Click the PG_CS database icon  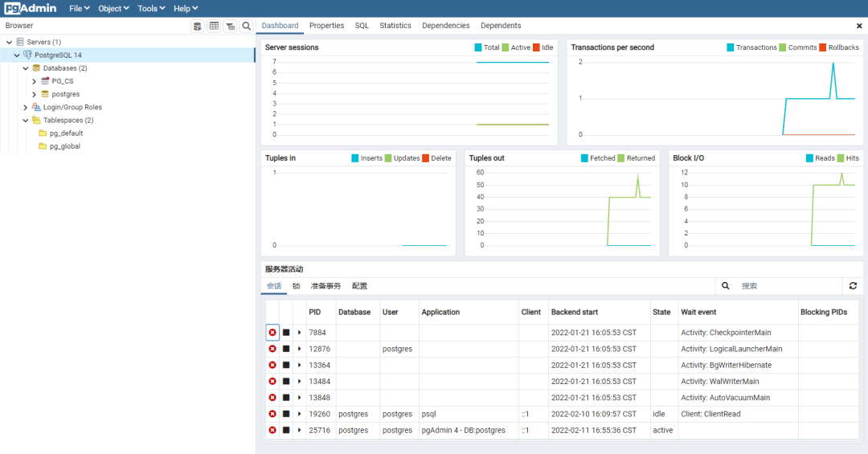tap(45, 81)
